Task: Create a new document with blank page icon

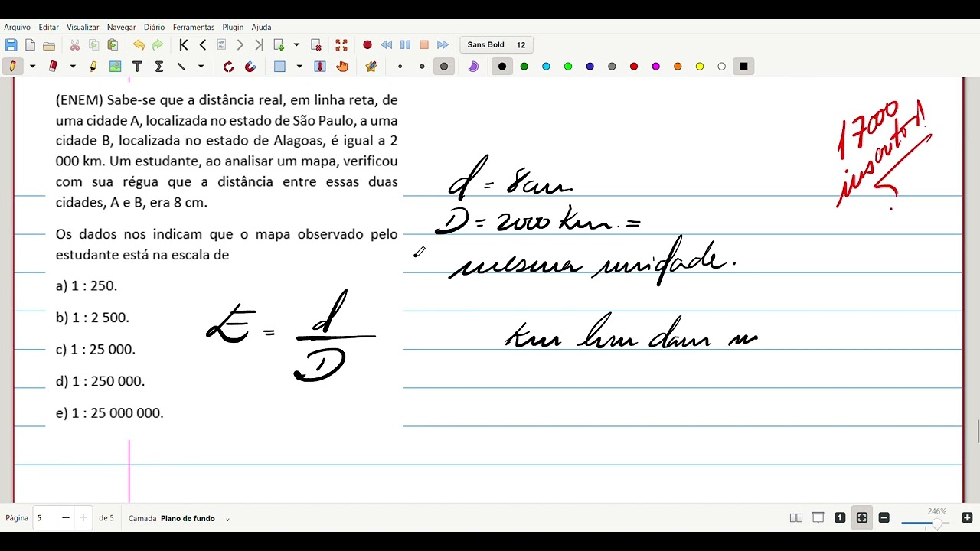Action: pyautogui.click(x=30, y=45)
